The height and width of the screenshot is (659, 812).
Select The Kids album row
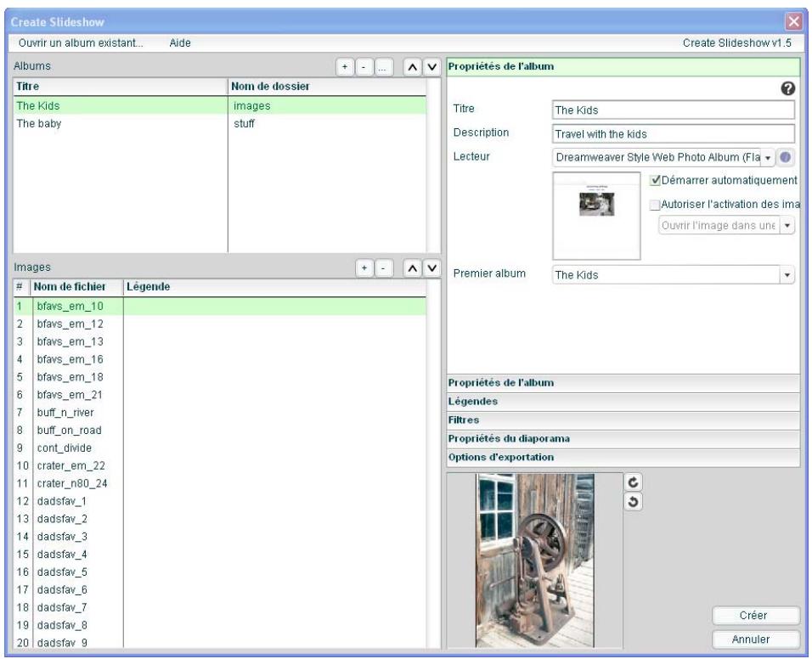coord(220,105)
